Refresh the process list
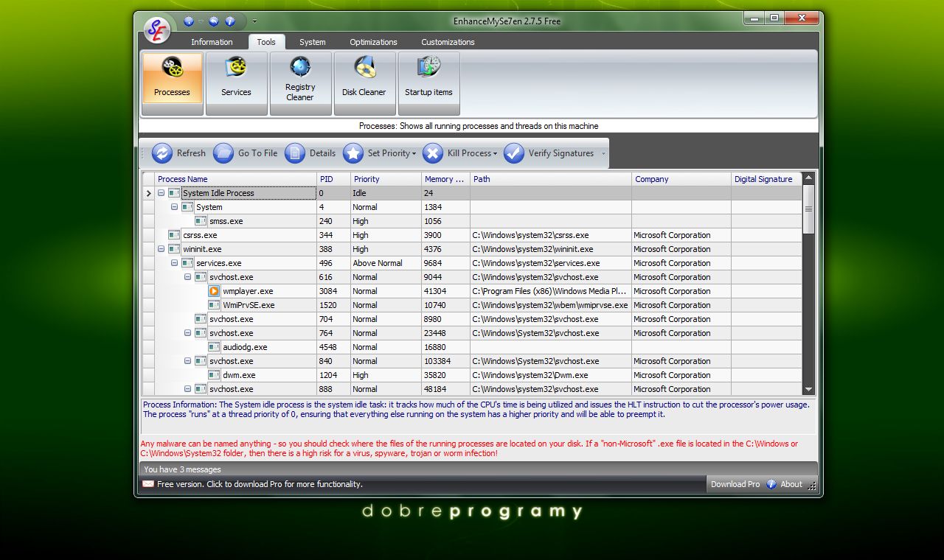The width and height of the screenshot is (944, 560). coord(179,153)
